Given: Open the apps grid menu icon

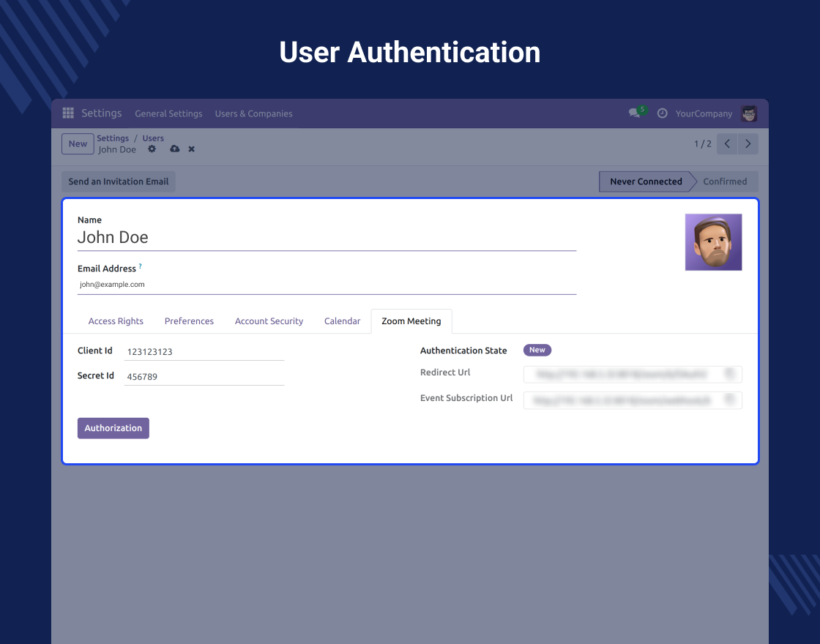Looking at the screenshot, I should (68, 113).
